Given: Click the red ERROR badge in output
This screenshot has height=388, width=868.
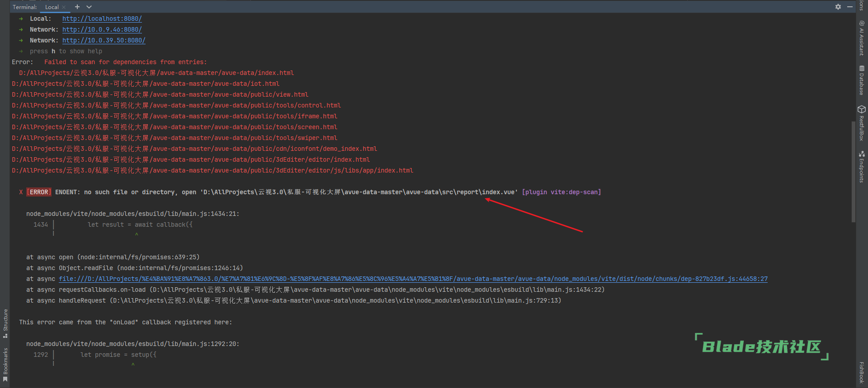Looking at the screenshot, I should (x=39, y=192).
